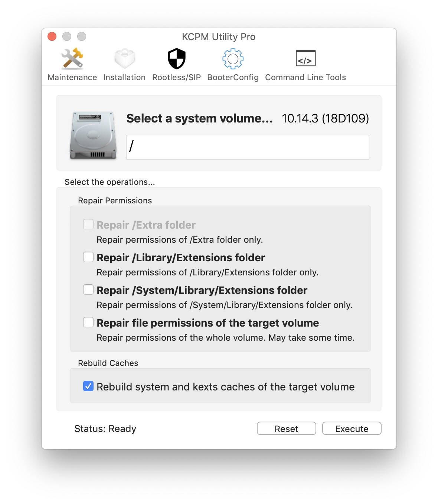Open the Maintenance tools icon

pyautogui.click(x=72, y=59)
